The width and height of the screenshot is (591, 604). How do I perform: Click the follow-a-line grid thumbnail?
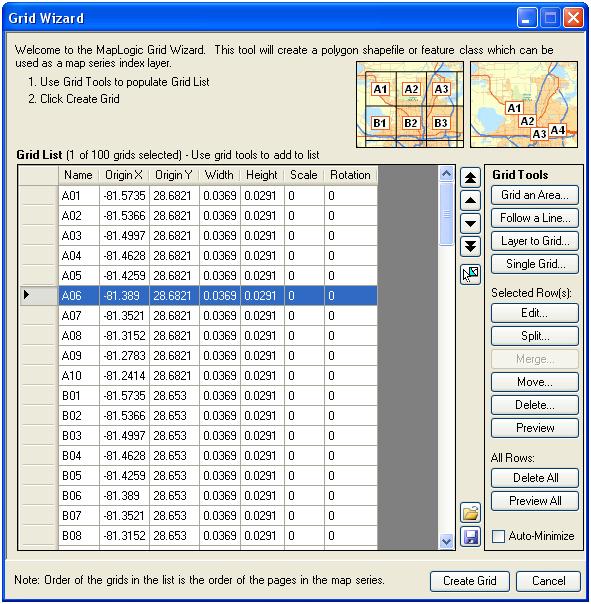524,104
